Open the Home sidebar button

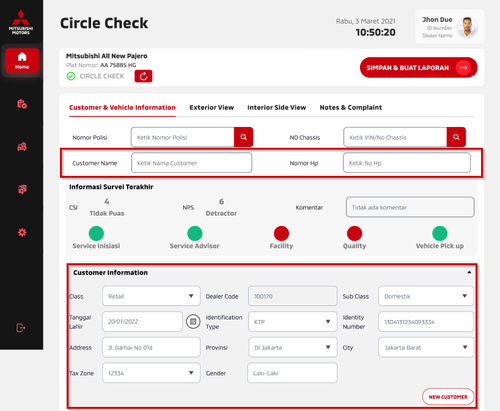(x=22, y=61)
